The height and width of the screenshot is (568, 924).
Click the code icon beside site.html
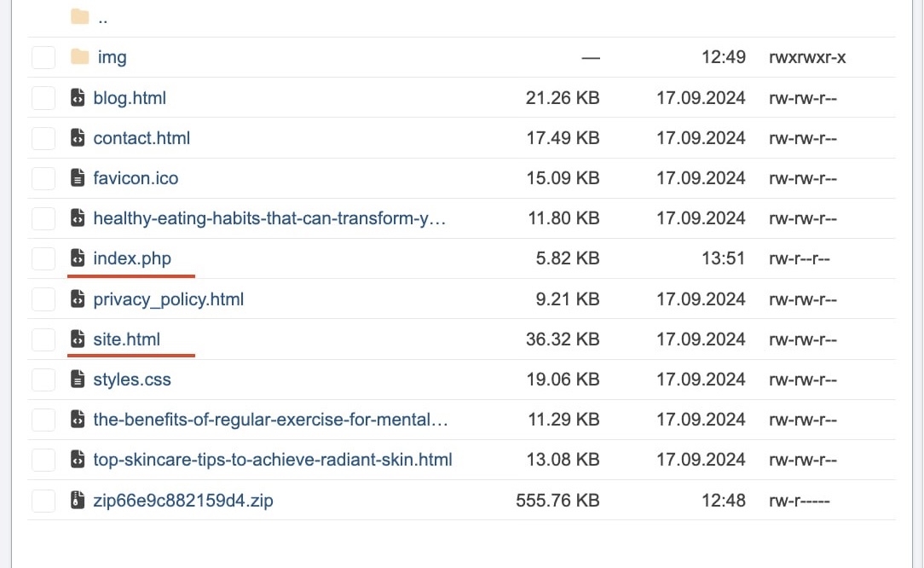pos(78,339)
